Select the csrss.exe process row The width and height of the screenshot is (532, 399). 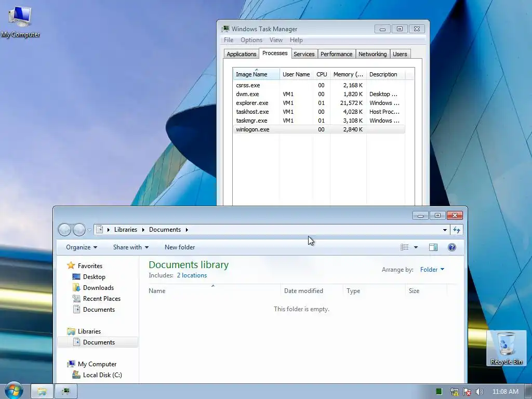click(319, 85)
